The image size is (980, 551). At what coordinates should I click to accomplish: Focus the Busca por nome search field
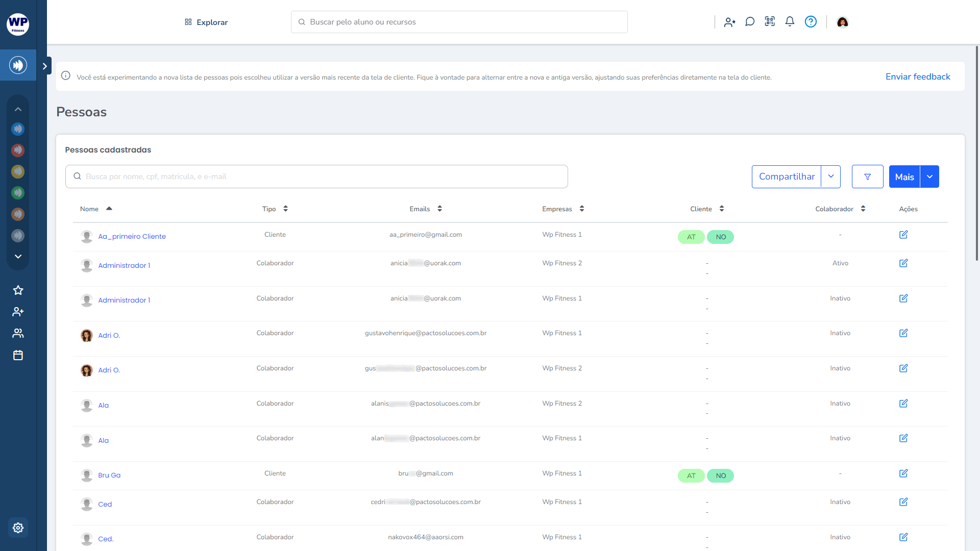316,177
